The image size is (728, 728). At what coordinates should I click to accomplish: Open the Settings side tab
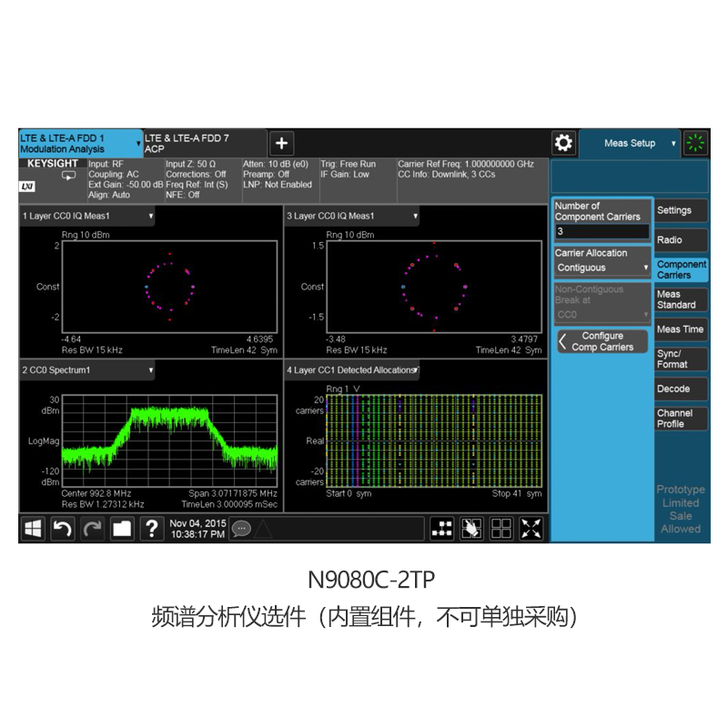pyautogui.click(x=681, y=210)
